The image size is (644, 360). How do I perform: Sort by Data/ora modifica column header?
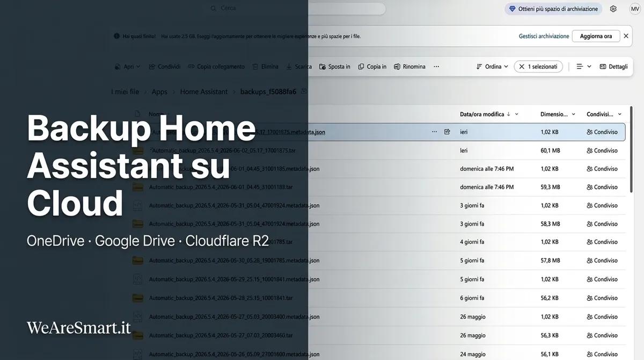[482, 114]
